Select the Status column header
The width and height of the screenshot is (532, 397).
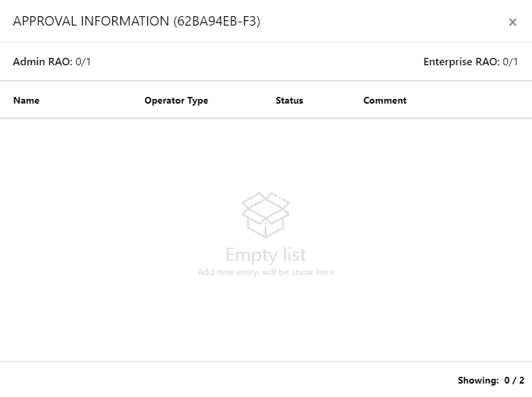click(x=289, y=100)
